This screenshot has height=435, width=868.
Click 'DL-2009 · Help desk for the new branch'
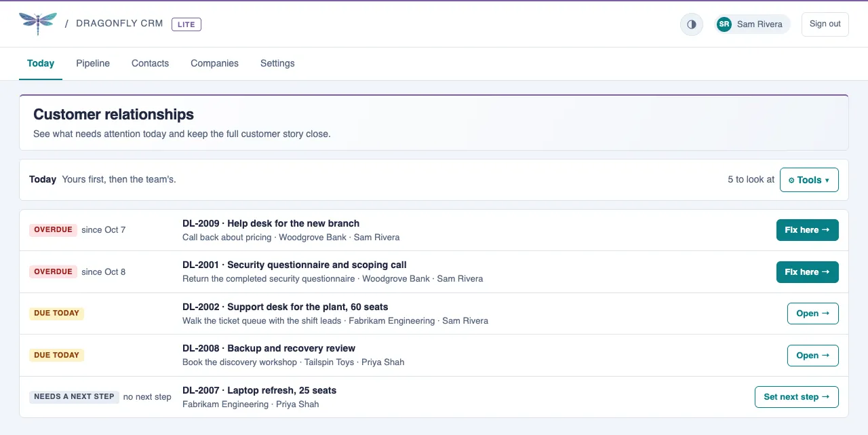click(x=271, y=223)
